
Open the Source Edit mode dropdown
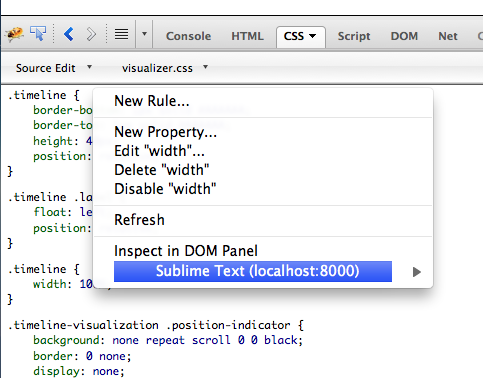[x=53, y=68]
